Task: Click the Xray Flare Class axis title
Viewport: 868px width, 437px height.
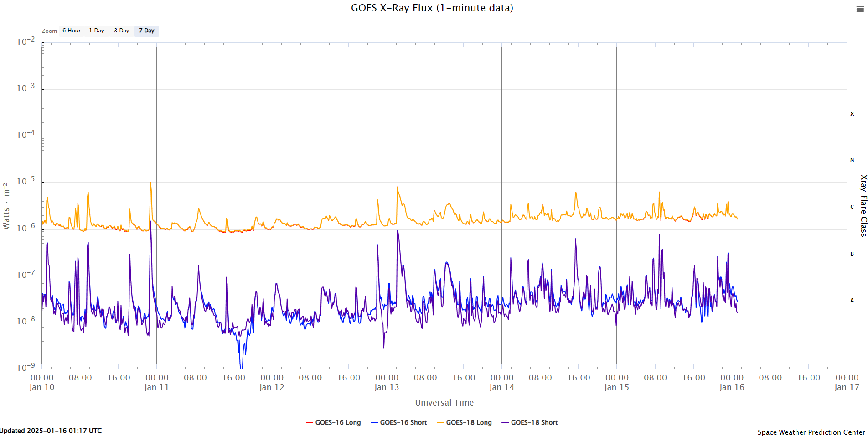Action: coord(863,205)
